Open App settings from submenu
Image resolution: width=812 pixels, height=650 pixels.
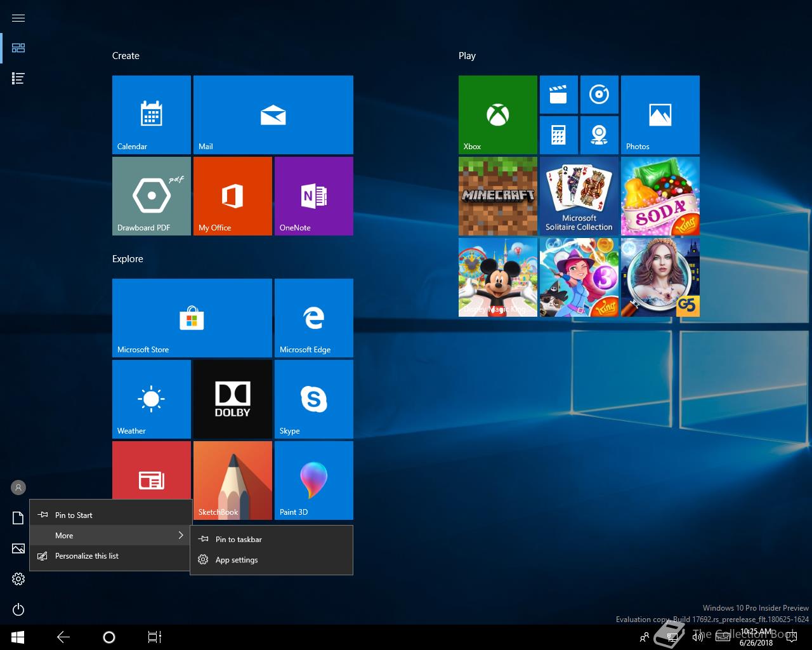[272, 560]
